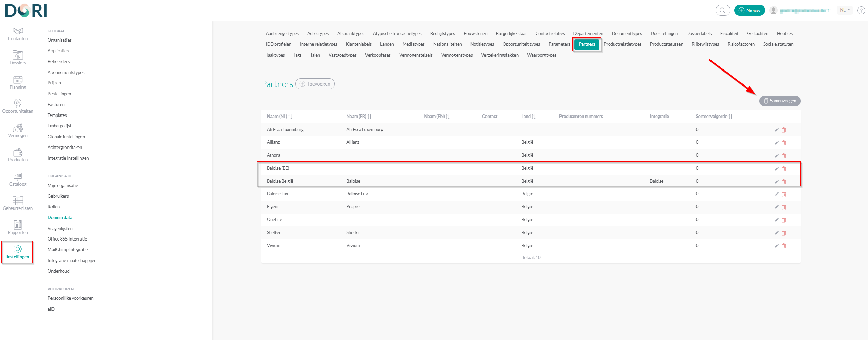Click the Nieuw button
This screenshot has width=868, height=340.
click(x=749, y=10)
